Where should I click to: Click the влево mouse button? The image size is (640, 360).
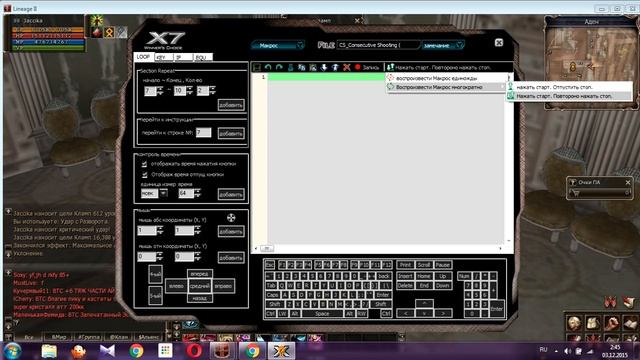click(x=176, y=286)
